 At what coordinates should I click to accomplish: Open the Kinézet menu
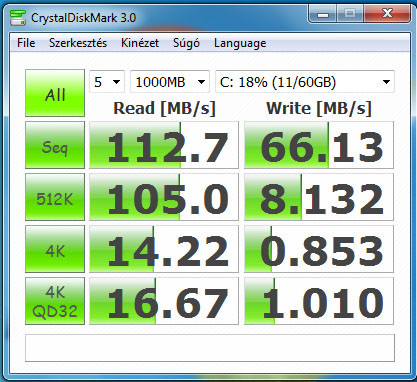(x=140, y=43)
